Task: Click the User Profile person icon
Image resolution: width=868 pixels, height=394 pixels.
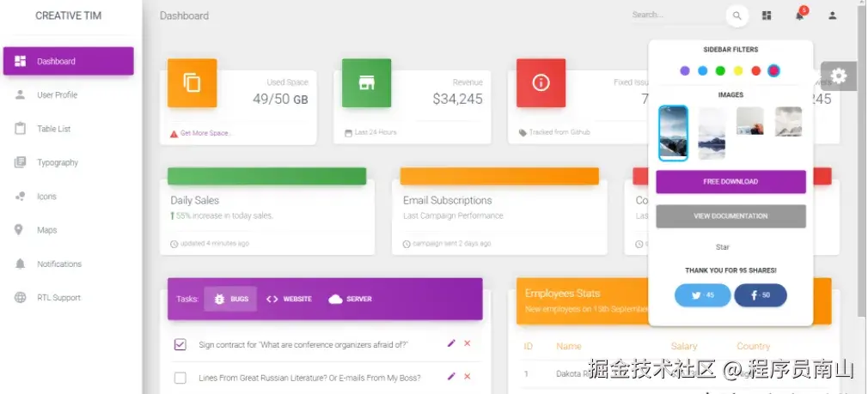Action: (x=21, y=94)
